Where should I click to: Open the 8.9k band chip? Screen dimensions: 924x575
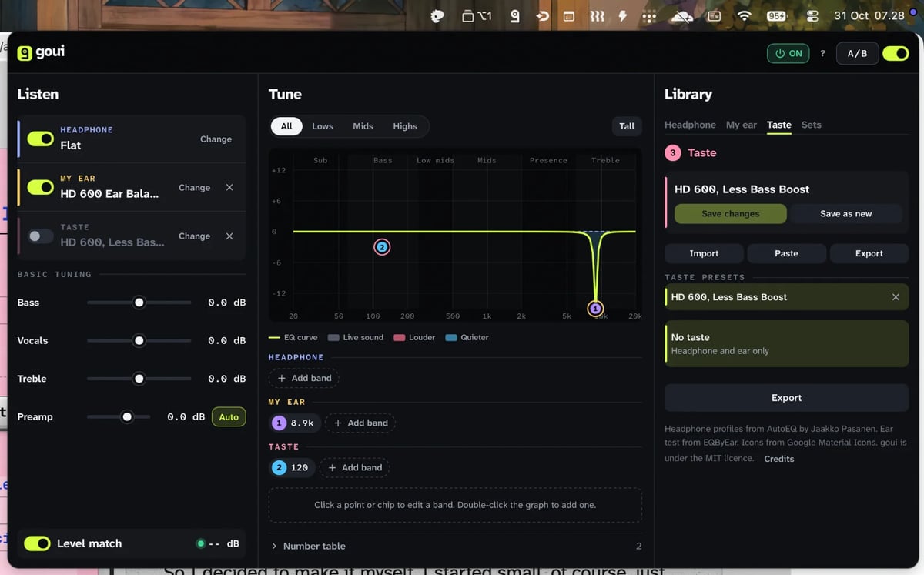pos(294,423)
